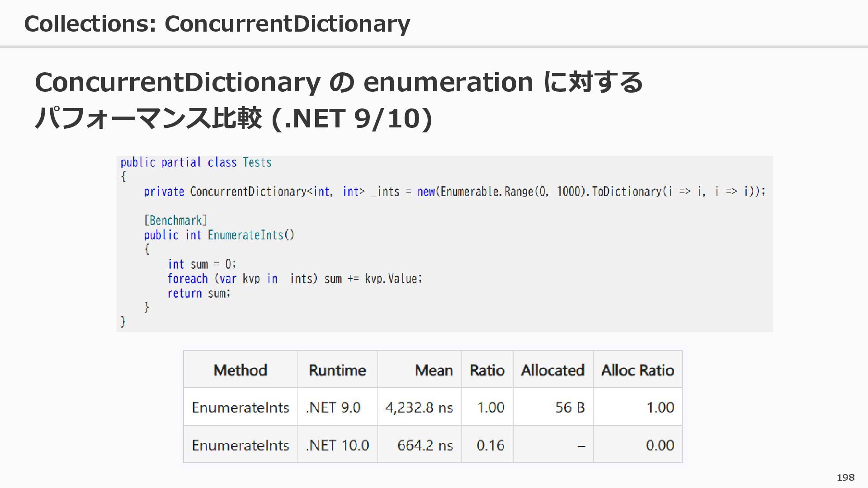868x488 pixels.
Task: Click the 'Mean' column header
Action: pyautogui.click(x=434, y=370)
